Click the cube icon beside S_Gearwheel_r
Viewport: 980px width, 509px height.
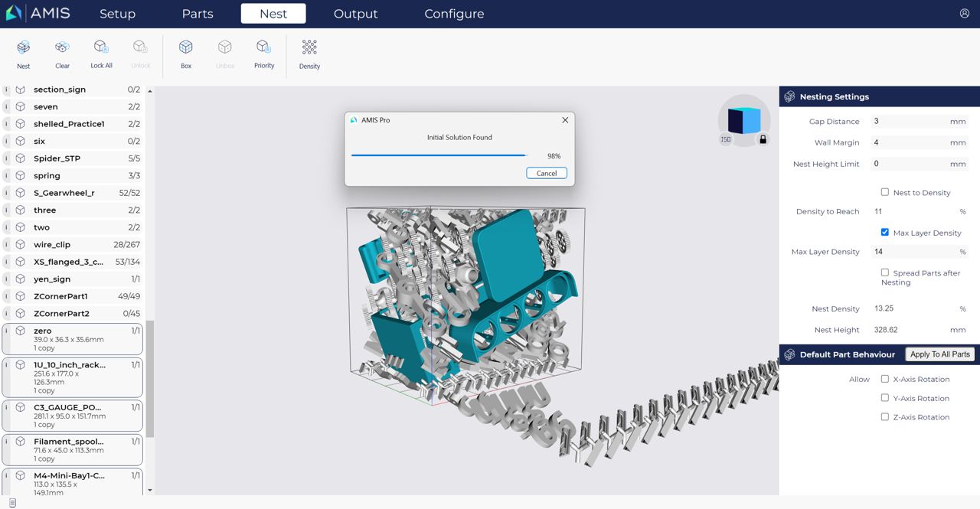[x=21, y=193]
